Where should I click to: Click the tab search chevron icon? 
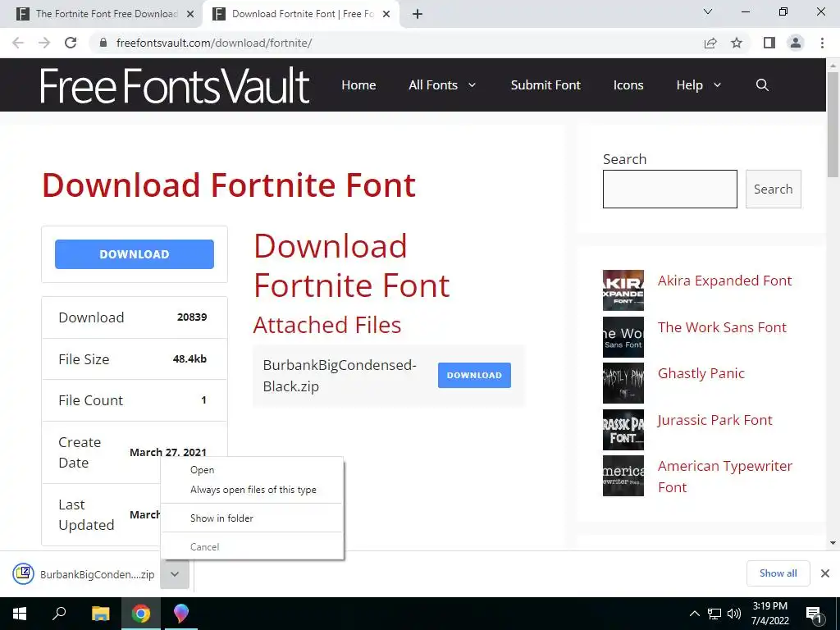coord(708,11)
